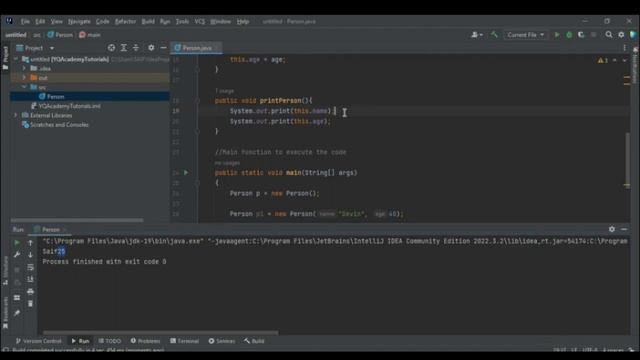Screen dimensions: 640x360
Task: Toggle scroll to end in Run console
Action: 30,279
